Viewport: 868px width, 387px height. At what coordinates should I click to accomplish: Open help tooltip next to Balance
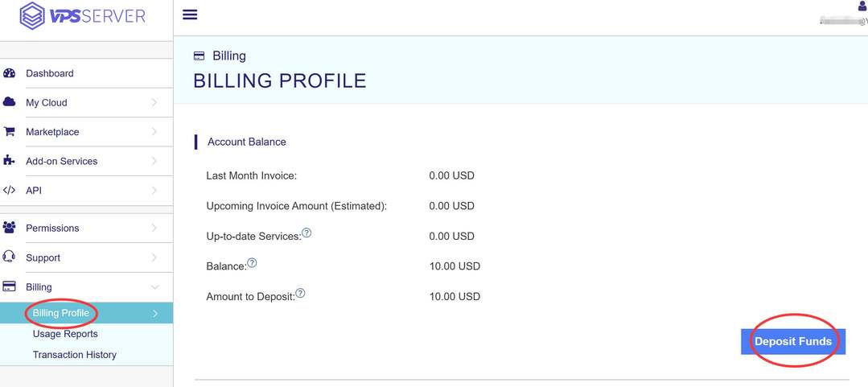click(x=252, y=263)
